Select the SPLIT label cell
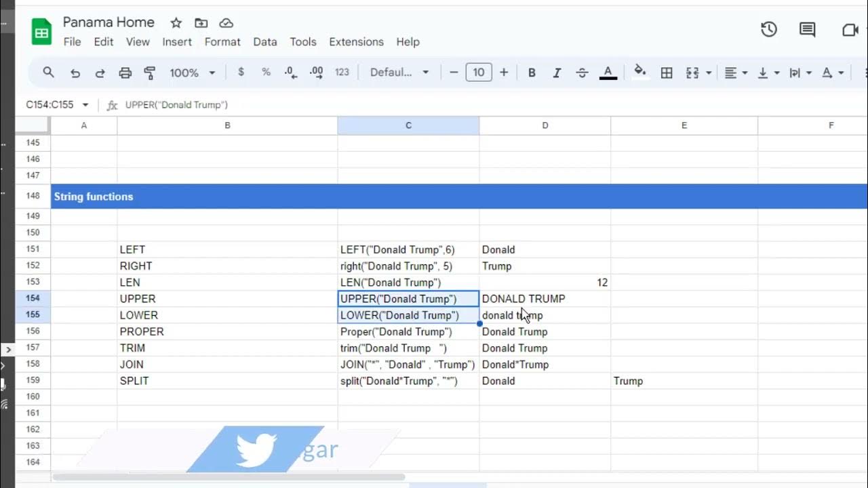 pyautogui.click(x=227, y=381)
